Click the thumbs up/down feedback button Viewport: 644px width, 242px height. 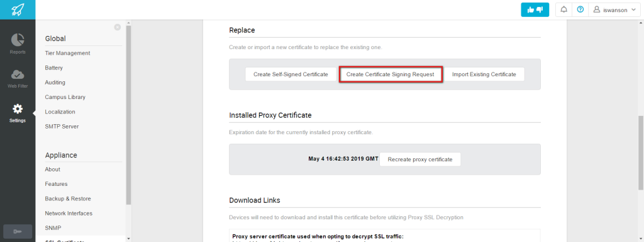coord(535,10)
